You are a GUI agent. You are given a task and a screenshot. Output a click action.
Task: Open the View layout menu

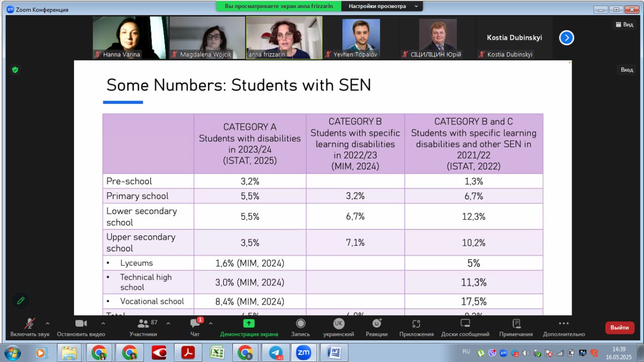pyautogui.click(x=624, y=25)
